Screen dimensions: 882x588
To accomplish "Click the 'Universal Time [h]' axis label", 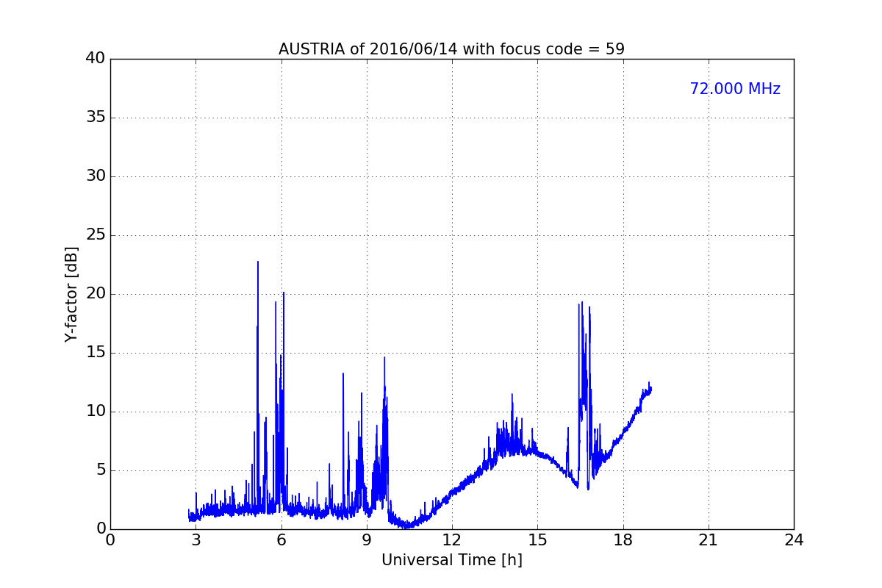I will [451, 560].
